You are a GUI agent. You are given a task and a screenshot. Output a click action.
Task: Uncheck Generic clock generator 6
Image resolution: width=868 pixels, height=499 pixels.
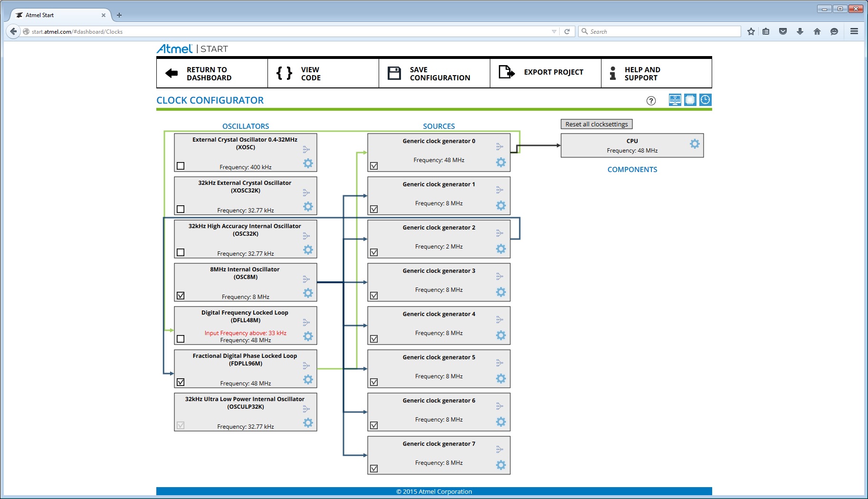[374, 425]
